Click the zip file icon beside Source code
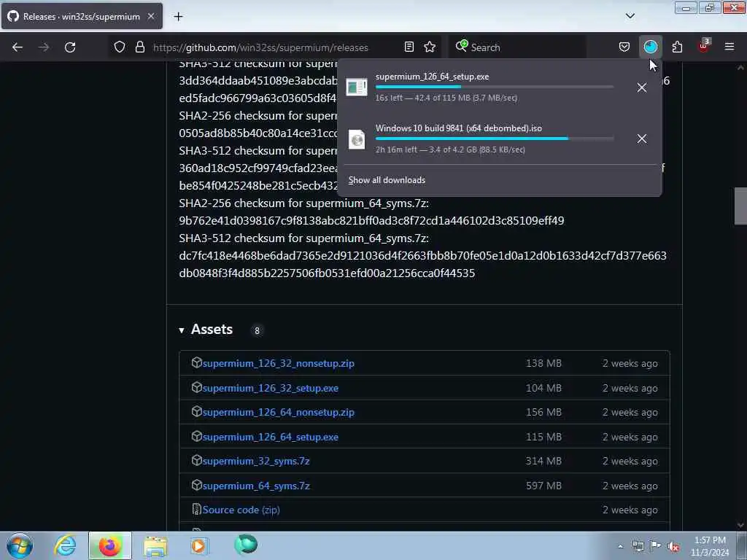747x560 pixels. coord(196,509)
